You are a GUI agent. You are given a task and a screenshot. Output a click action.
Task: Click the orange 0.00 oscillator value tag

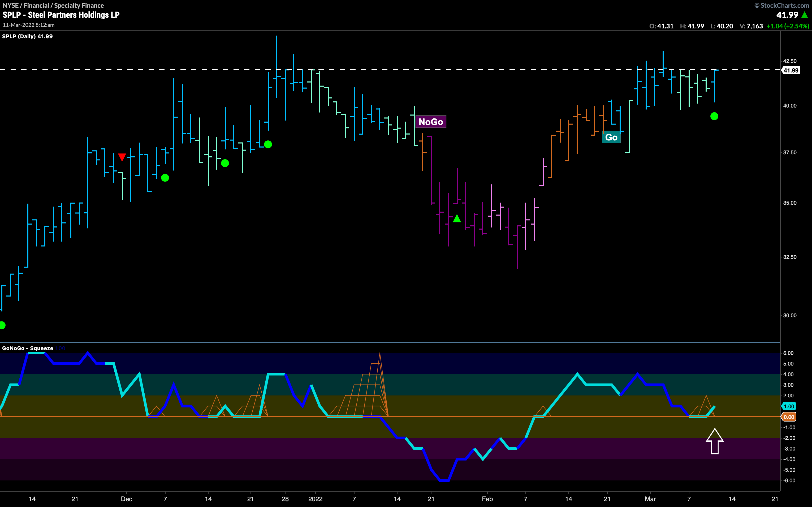789,417
